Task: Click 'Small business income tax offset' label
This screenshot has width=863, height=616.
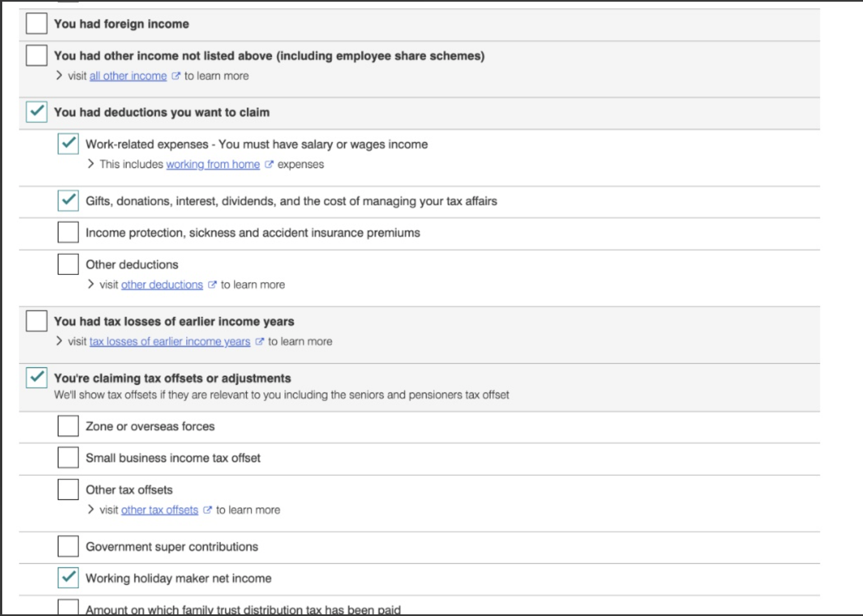Action: pyautogui.click(x=173, y=458)
